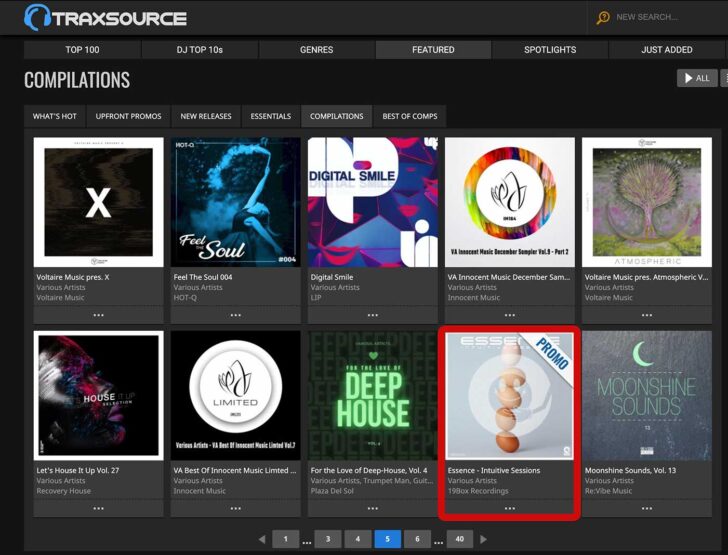This screenshot has width=728, height=555.
Task: Open Essence - Intuitive Sessions title link
Action: [494, 470]
